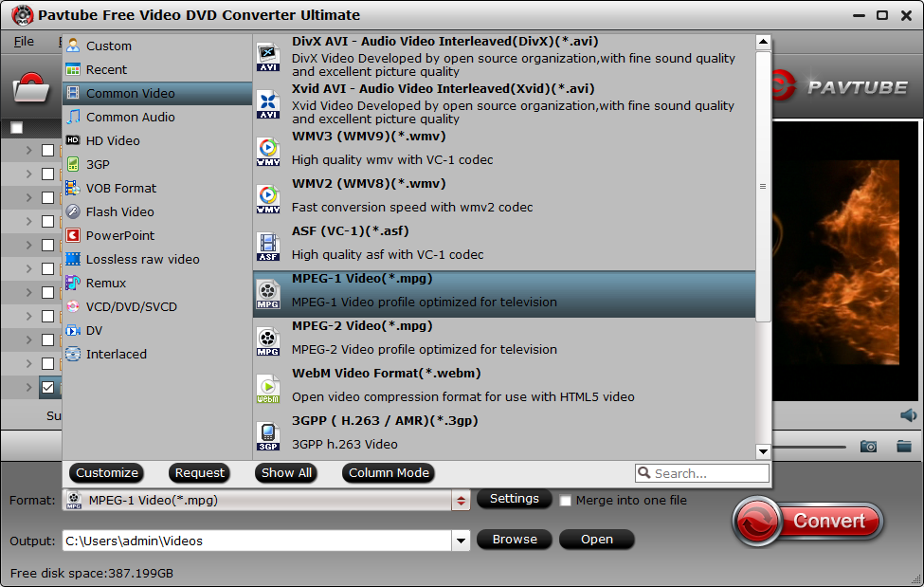Expand the fifth title row chevron
924x587 pixels.
point(28,245)
